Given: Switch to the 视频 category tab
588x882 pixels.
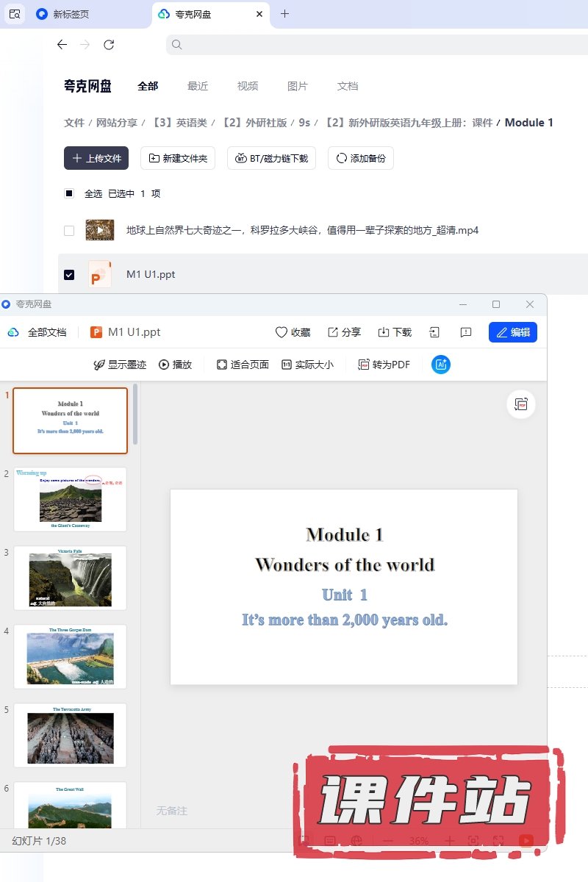Looking at the screenshot, I should (248, 86).
